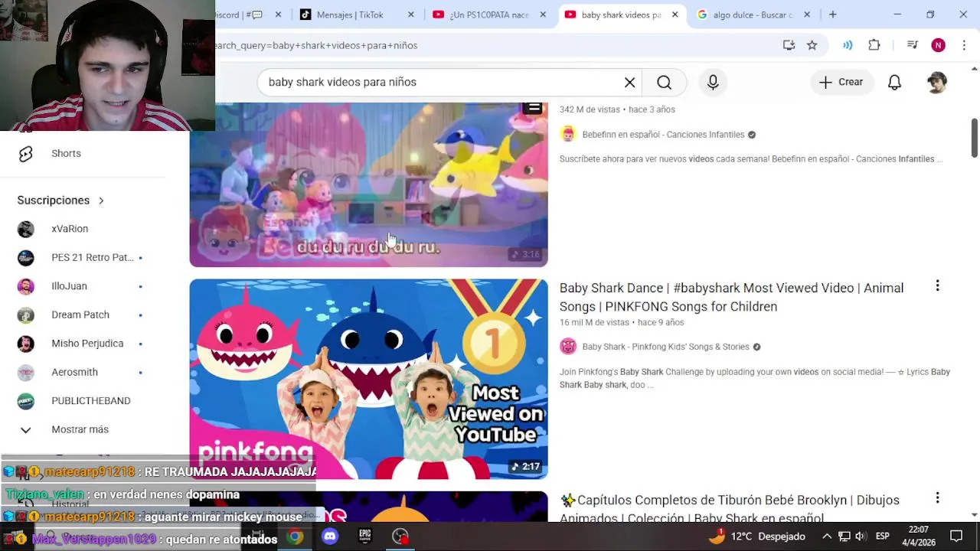Open the Misho Perjudica channel

coord(87,344)
